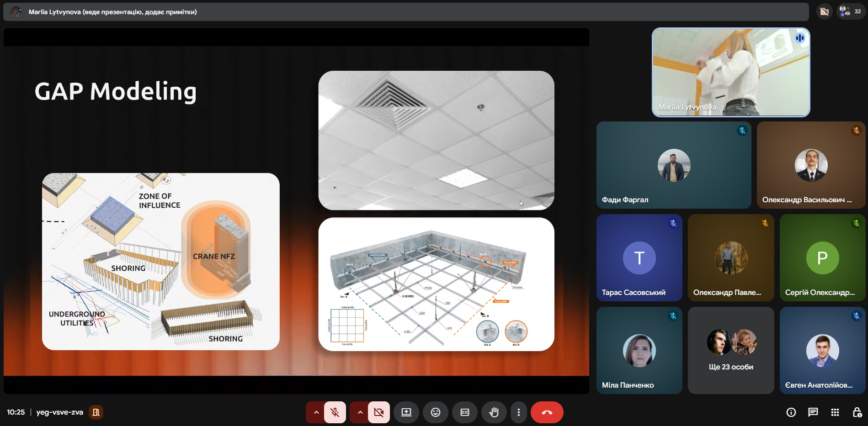Select Mariia Lytvynova's video tile
868x426 pixels.
click(x=731, y=72)
